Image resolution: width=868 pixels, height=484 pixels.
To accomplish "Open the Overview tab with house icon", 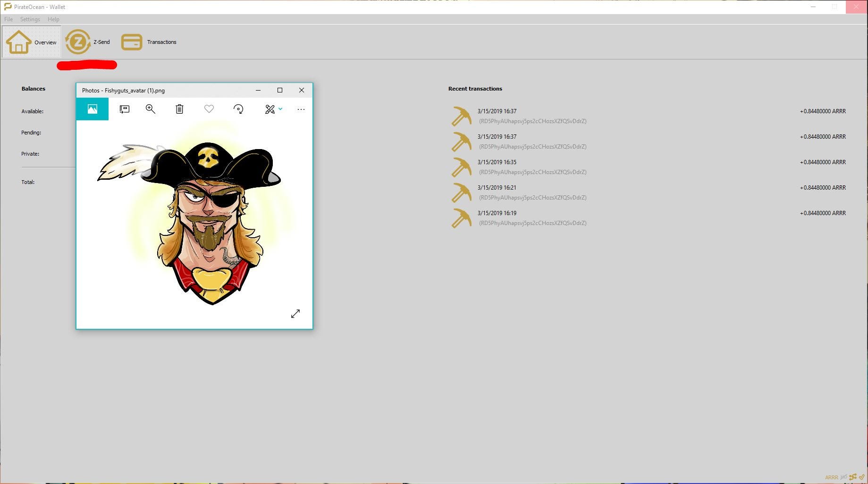I will [32, 42].
